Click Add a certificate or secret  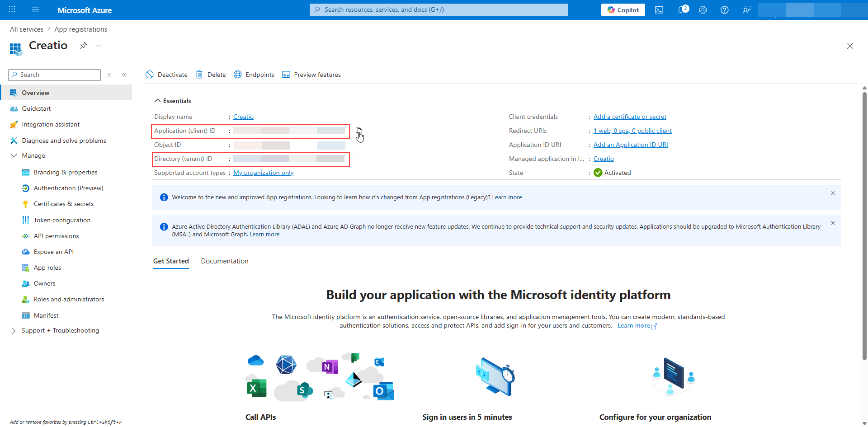tap(630, 117)
